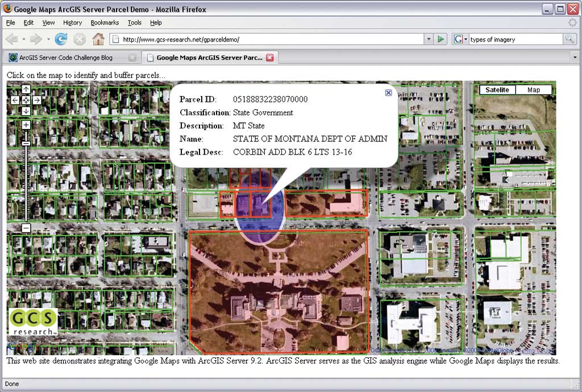Click the Firefox activity throbber icon
Viewport: 582px width, 392px height.
(x=573, y=23)
